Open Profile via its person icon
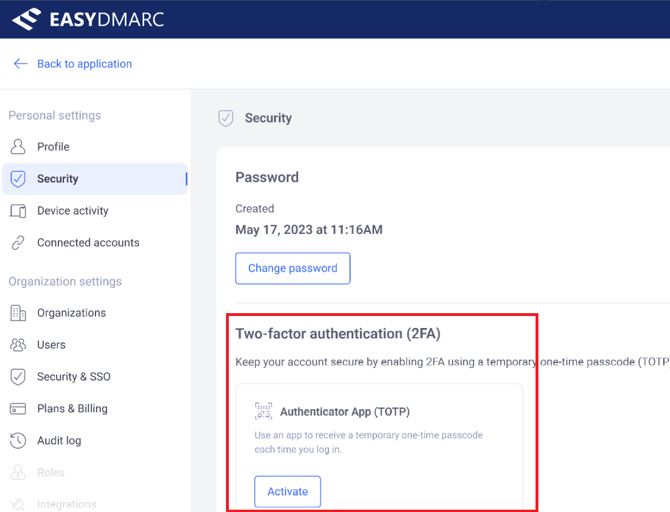 [x=18, y=147]
